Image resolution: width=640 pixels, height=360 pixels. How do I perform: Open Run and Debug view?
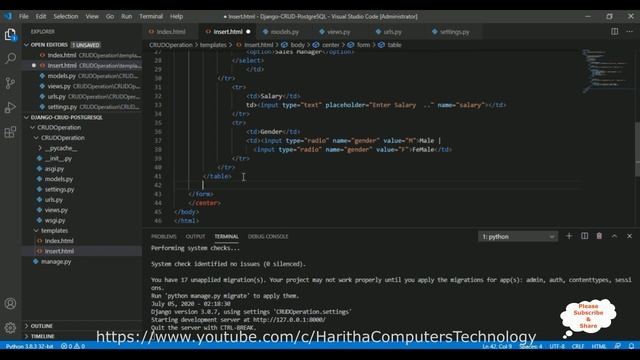pyautogui.click(x=10, y=107)
